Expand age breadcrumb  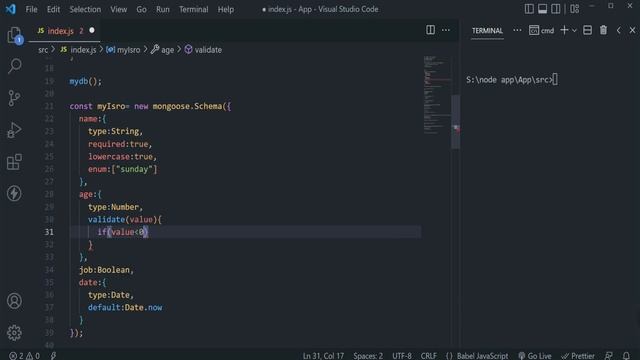pos(162,50)
